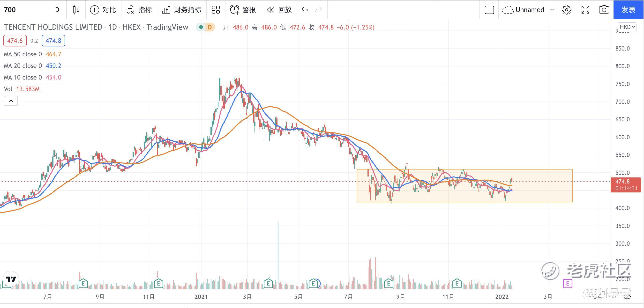Enter fullscreen mode icon
This screenshot has width=644, height=308.
(x=585, y=10)
